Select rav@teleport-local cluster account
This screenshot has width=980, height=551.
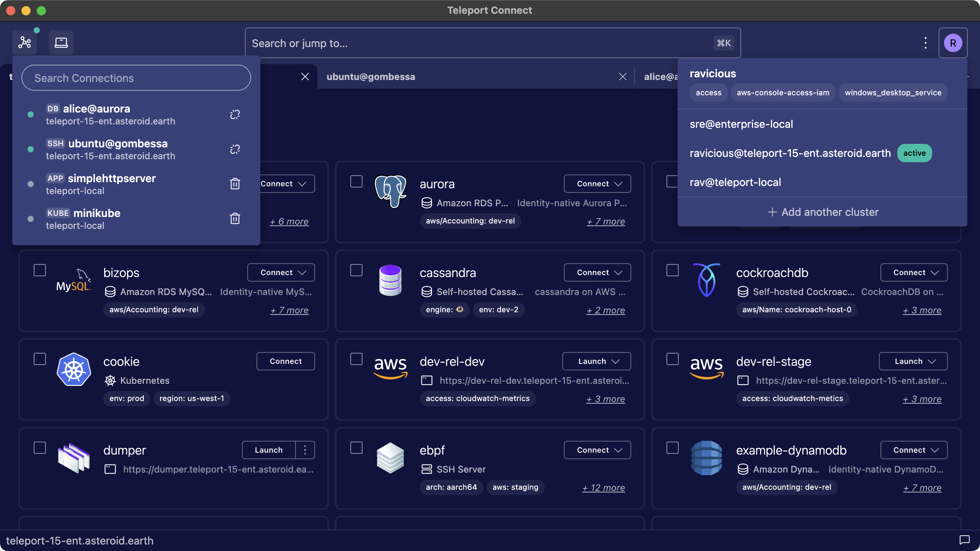[735, 182]
